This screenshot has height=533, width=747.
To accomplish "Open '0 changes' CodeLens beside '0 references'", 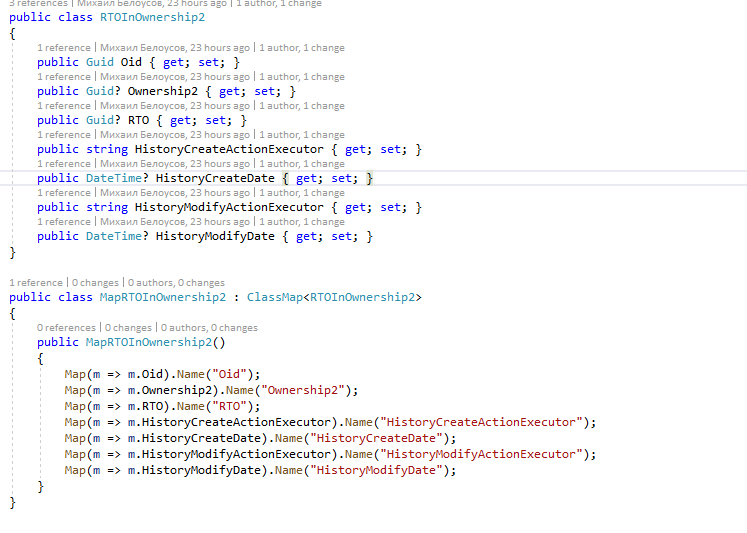I will click(128, 328).
